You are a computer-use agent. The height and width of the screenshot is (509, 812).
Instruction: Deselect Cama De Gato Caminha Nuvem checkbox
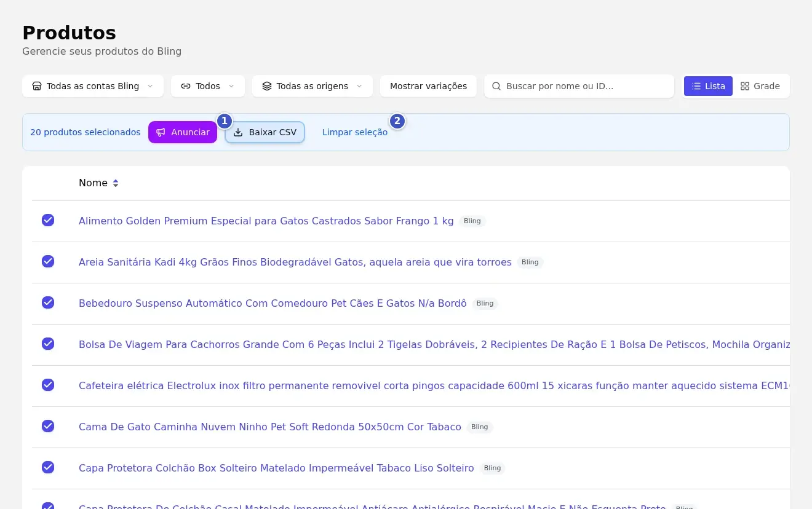click(x=48, y=426)
